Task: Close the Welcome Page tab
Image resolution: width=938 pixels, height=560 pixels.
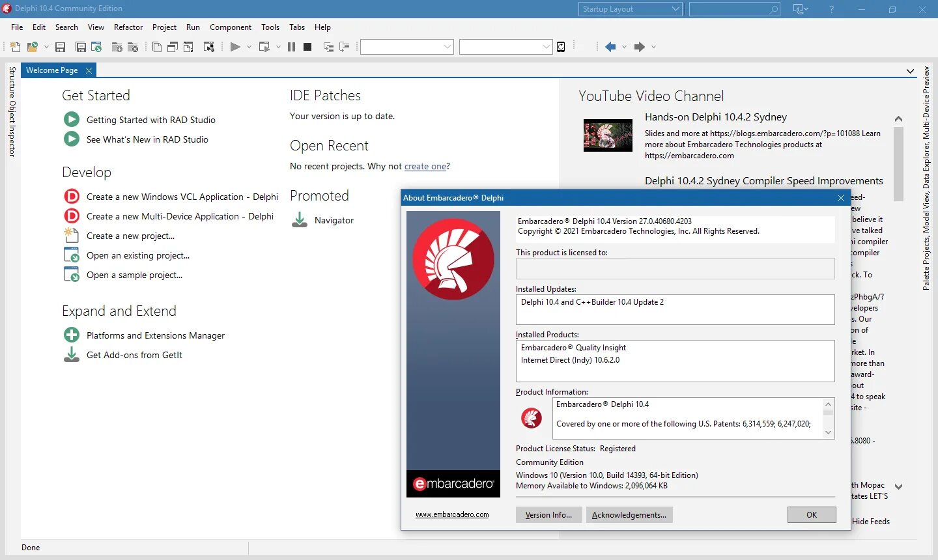Action: (x=89, y=70)
